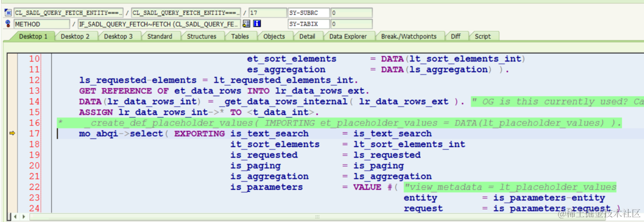Click line number 17 in the gutter
This screenshot has height=222, width=644.
[34, 134]
